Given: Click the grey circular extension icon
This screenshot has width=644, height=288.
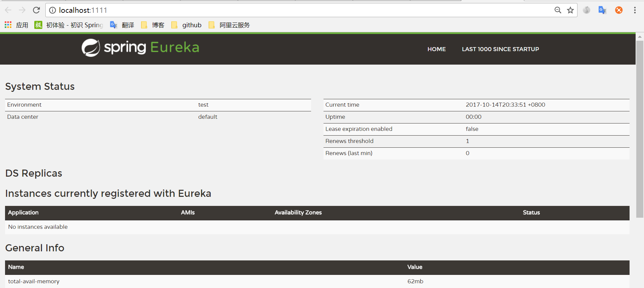Looking at the screenshot, I should pos(587,10).
